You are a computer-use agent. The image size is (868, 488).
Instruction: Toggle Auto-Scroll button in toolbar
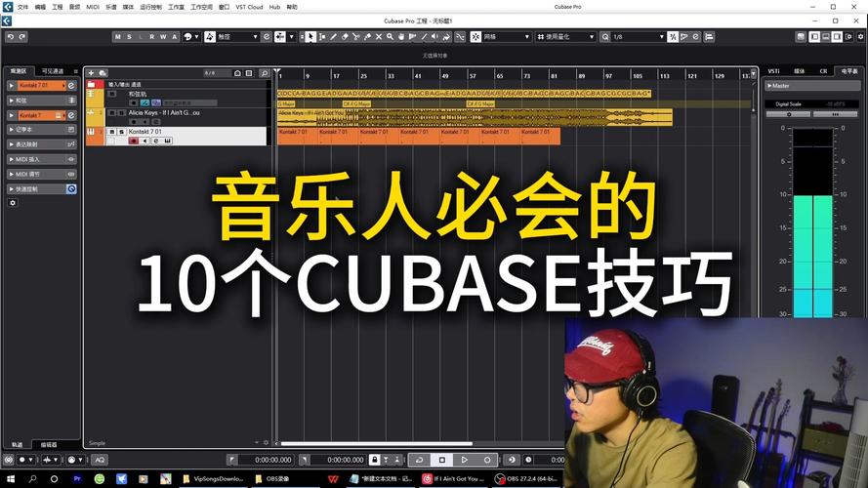(x=280, y=36)
